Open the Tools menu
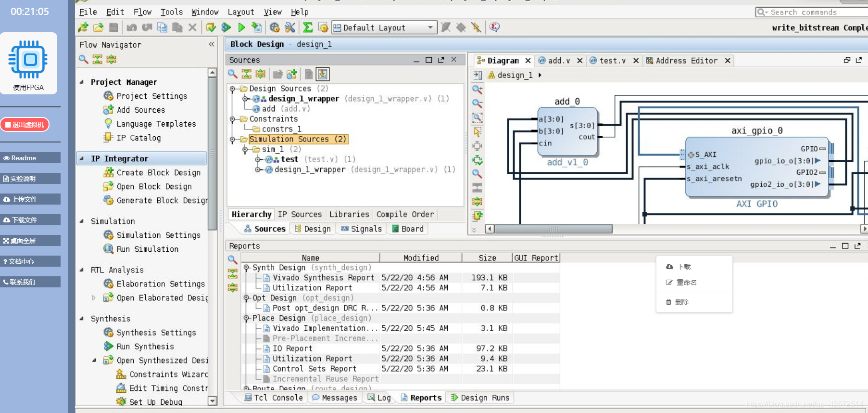 tap(172, 12)
